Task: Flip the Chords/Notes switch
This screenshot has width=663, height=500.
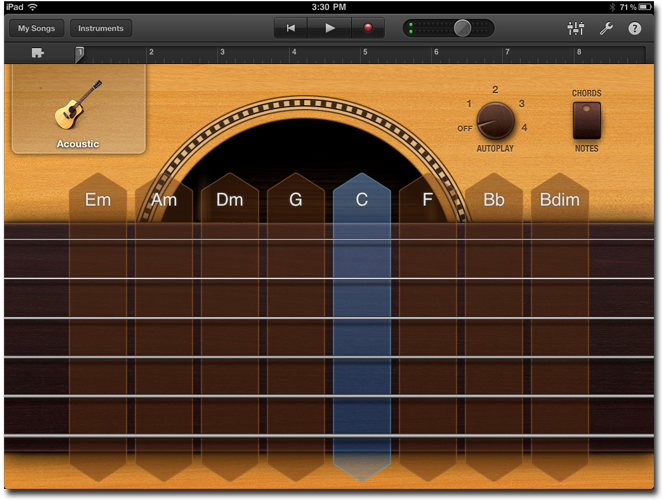Action: (586, 120)
